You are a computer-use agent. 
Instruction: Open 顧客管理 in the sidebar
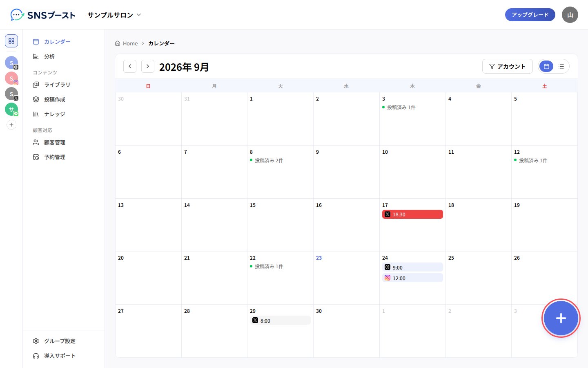(64, 142)
